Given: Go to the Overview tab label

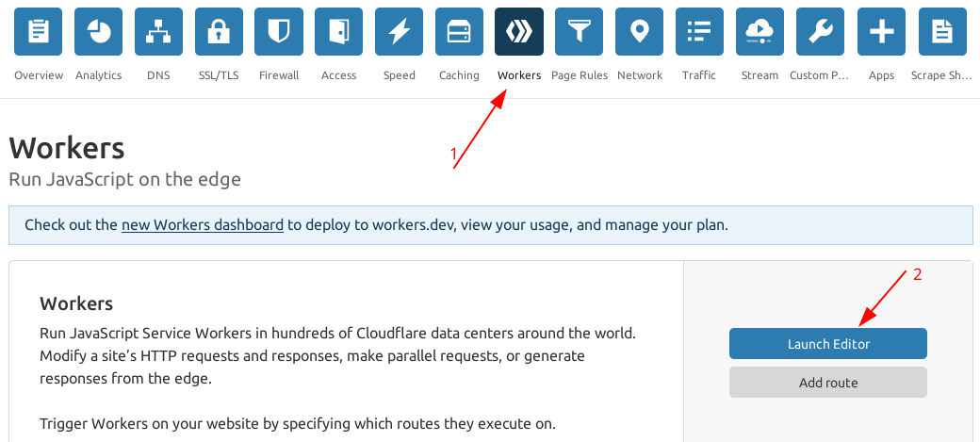Looking at the screenshot, I should pyautogui.click(x=39, y=75).
